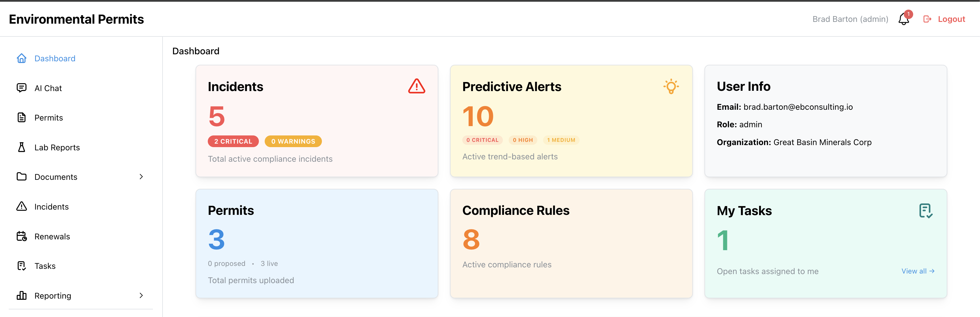Click Brad Barton (admin) user name
Viewport: 980px width, 317px height.
850,19
